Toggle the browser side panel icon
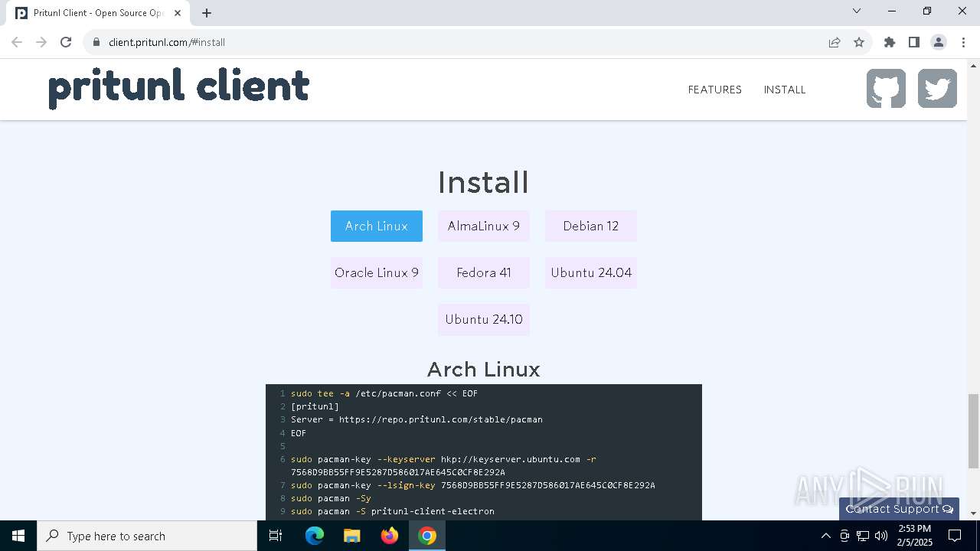Screen dimensions: 980x551 click(x=914, y=42)
